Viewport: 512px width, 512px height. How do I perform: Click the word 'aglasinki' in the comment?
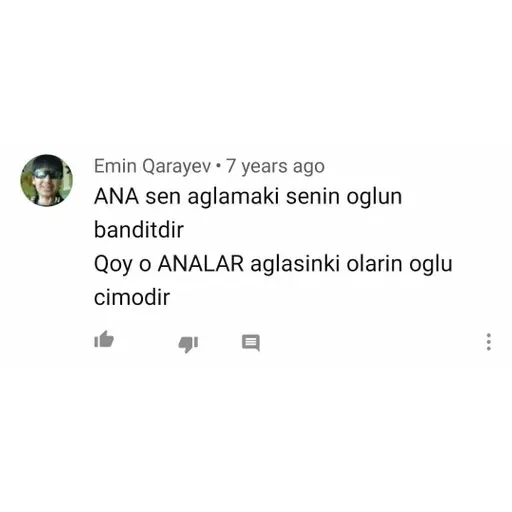(x=295, y=265)
